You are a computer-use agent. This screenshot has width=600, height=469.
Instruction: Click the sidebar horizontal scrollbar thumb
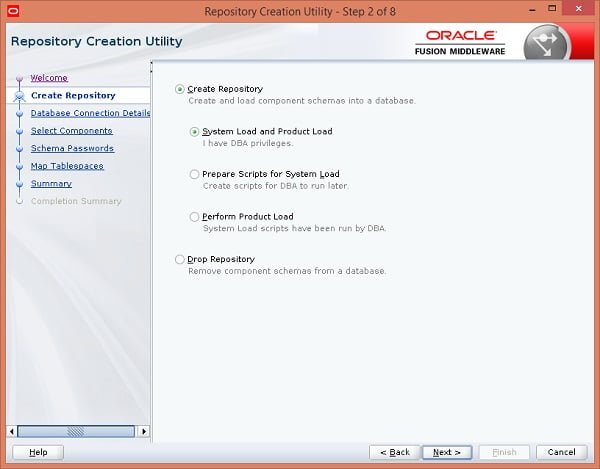[76, 432]
